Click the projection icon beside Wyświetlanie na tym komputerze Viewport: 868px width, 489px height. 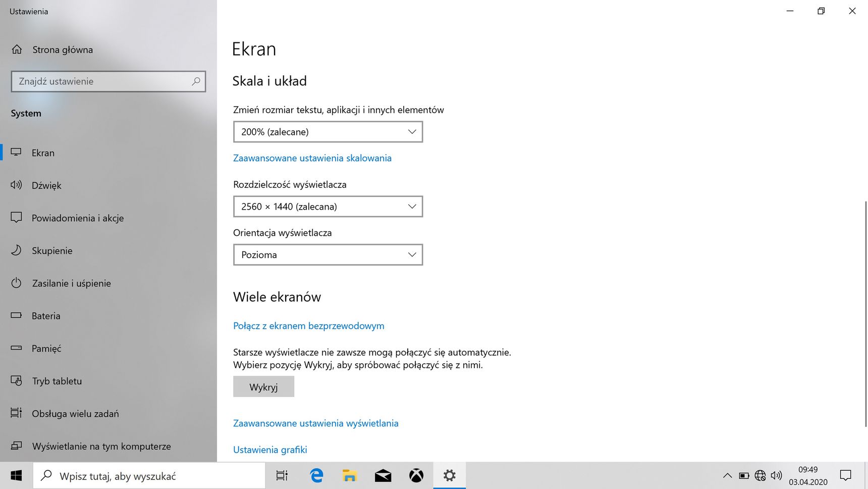pyautogui.click(x=16, y=446)
